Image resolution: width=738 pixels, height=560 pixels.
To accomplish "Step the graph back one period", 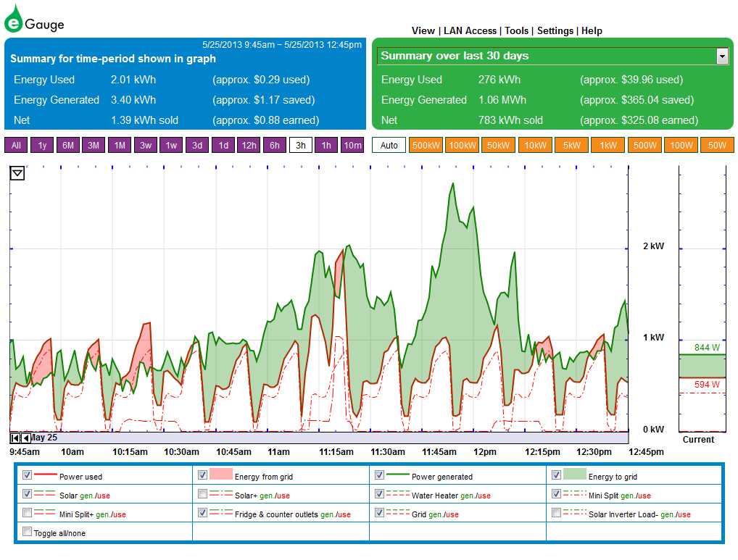I will pos(26,438).
